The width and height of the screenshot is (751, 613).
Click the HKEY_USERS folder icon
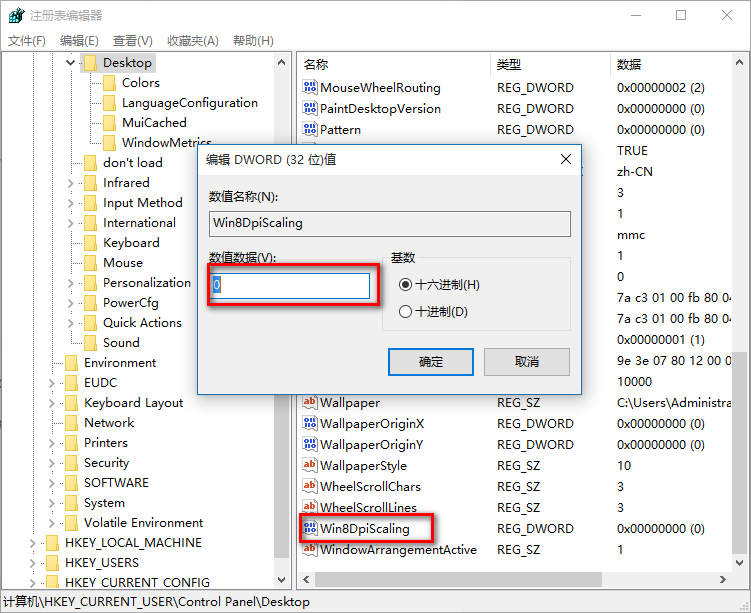[52, 563]
